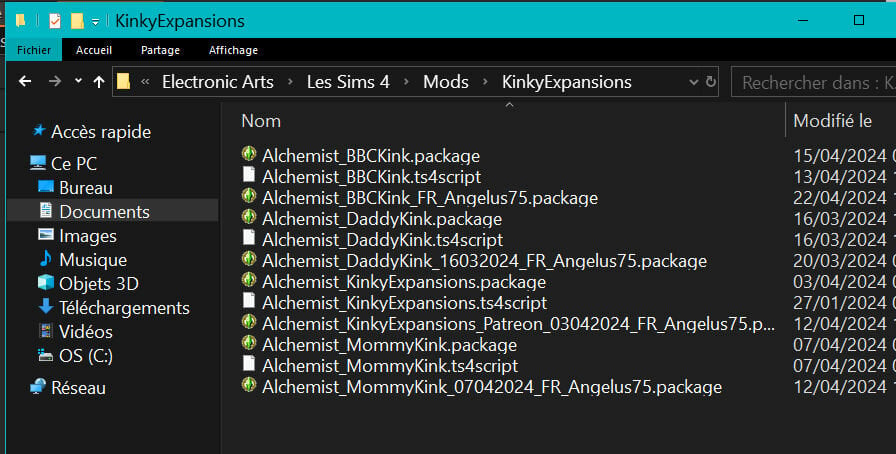The width and height of the screenshot is (896, 454).
Task: Click the Réseau network icon
Action: pos(38,387)
